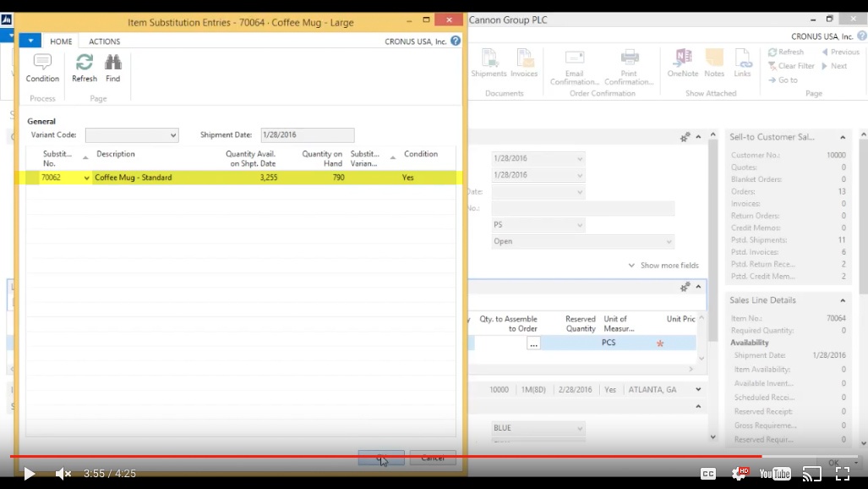Enter fullscreen video mode
Image resolution: width=868 pixels, height=489 pixels.
tap(842, 474)
